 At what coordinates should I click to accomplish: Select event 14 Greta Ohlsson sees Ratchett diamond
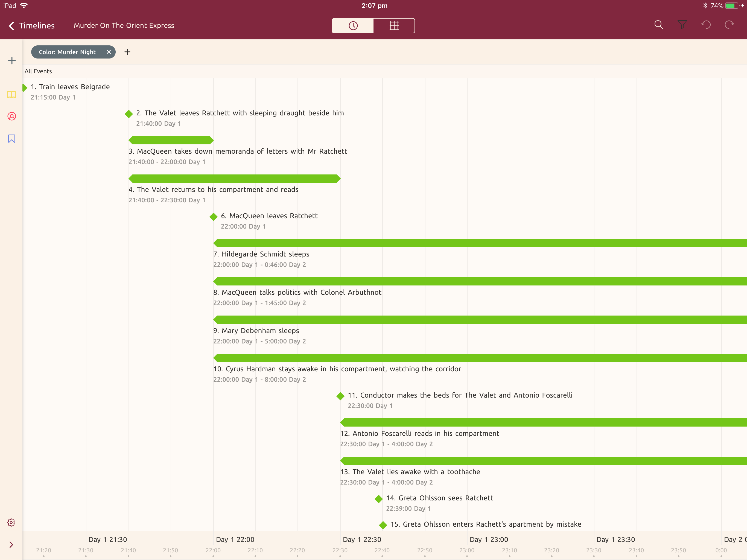[379, 499]
